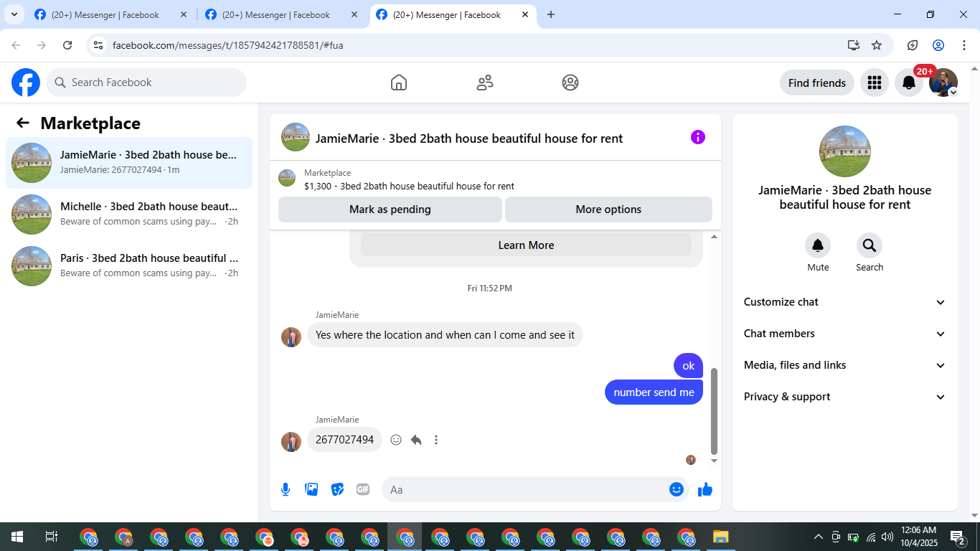Open the Michelle conversation in the list
This screenshot has height=551, width=980.
129,215
